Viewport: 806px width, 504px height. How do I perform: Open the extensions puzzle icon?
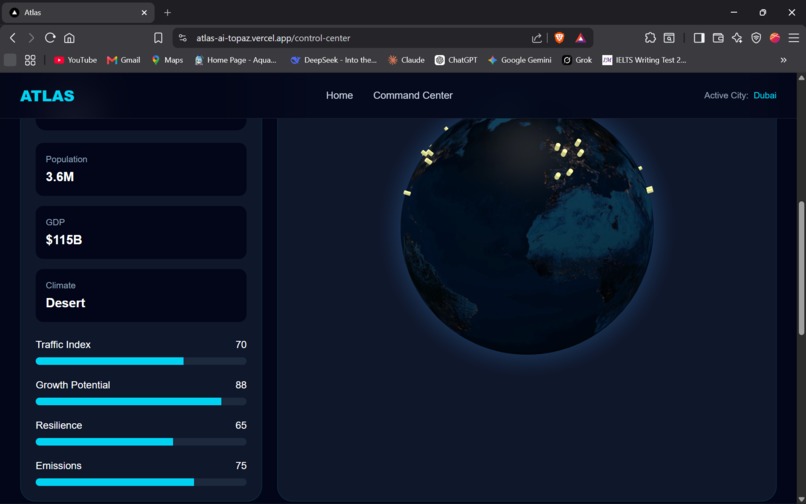[650, 38]
